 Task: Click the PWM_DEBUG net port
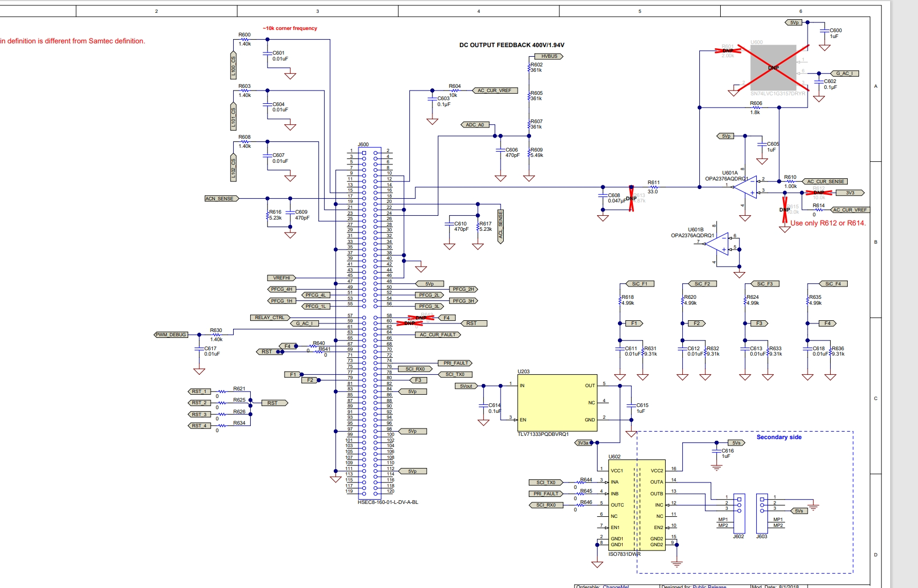point(171,335)
